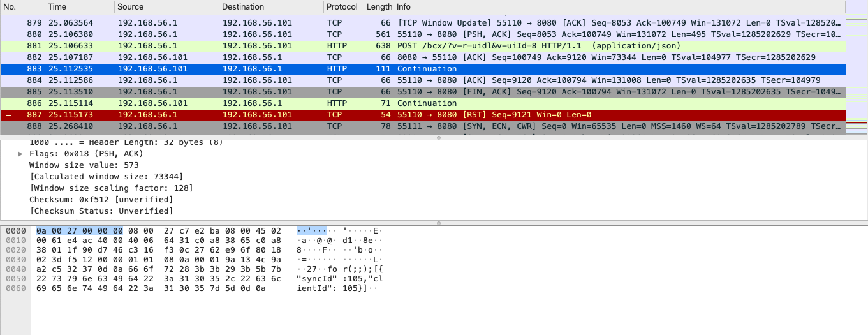
Task: Select Header Length: 32 bytes line
Action: pyautogui.click(x=126, y=142)
